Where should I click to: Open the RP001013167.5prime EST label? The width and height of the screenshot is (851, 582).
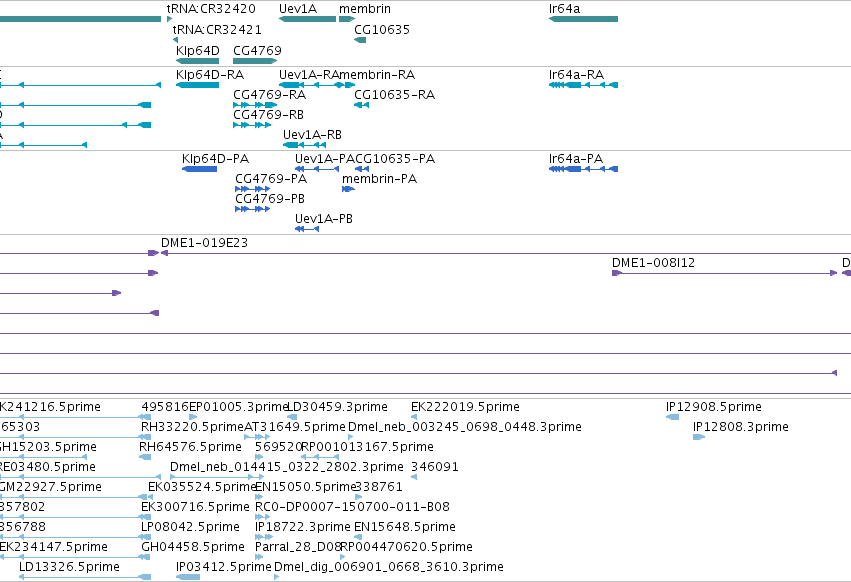(x=367, y=447)
